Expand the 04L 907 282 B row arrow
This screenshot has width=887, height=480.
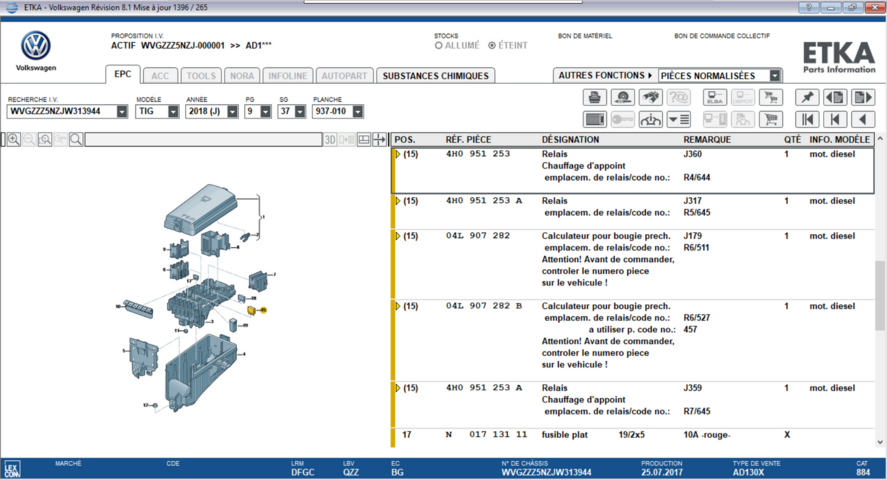(398, 306)
